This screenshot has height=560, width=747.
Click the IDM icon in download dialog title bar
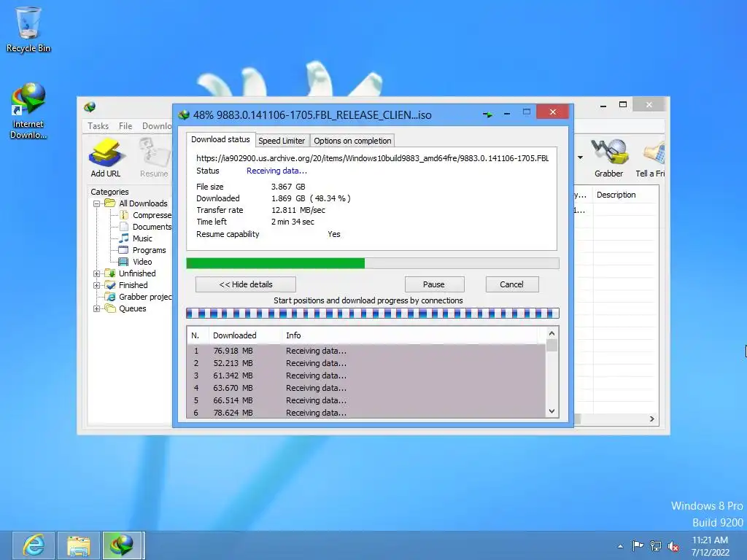[x=184, y=114]
